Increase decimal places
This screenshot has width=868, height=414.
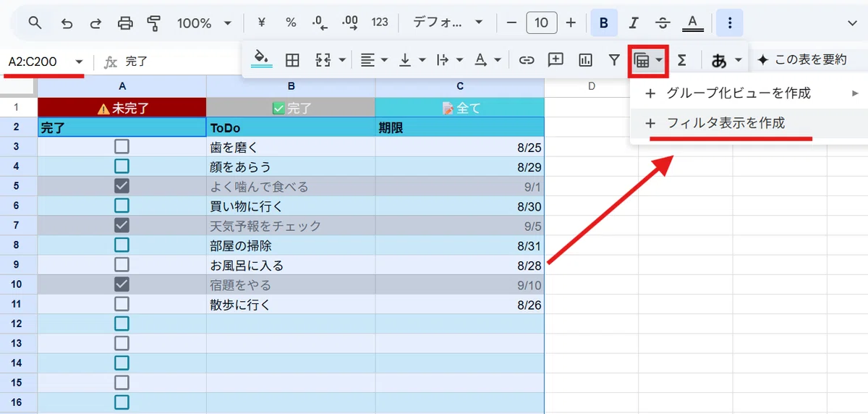click(350, 22)
